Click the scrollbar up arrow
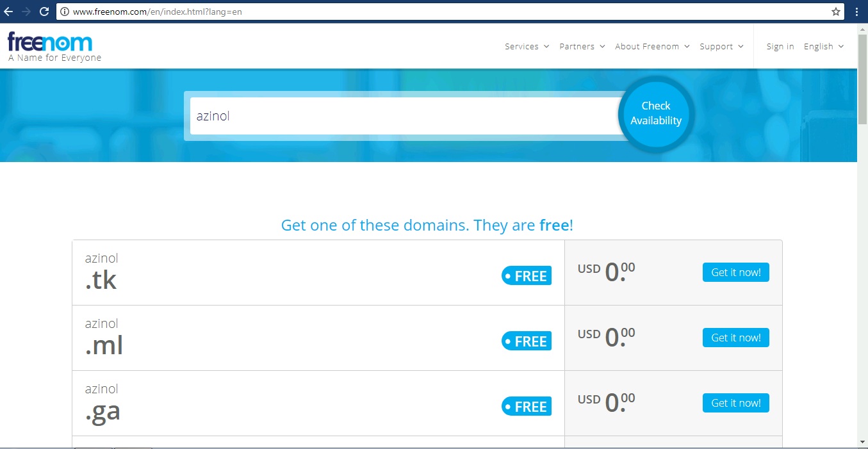This screenshot has width=868, height=449. [862, 28]
